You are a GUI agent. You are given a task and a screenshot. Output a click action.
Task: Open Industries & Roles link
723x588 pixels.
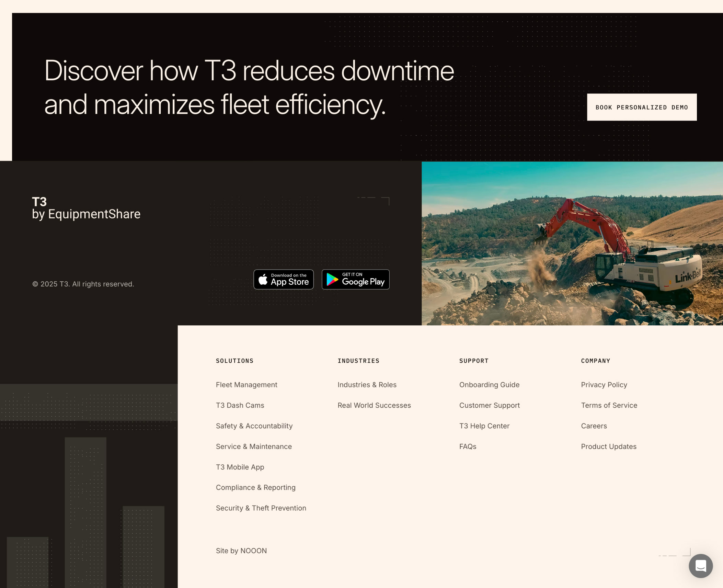[367, 385]
